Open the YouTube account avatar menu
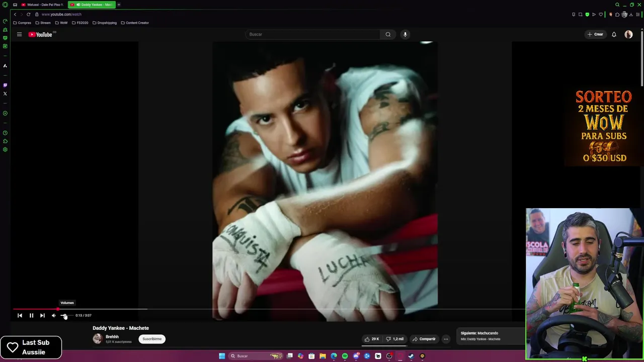This screenshot has width=644, height=362. point(628,34)
